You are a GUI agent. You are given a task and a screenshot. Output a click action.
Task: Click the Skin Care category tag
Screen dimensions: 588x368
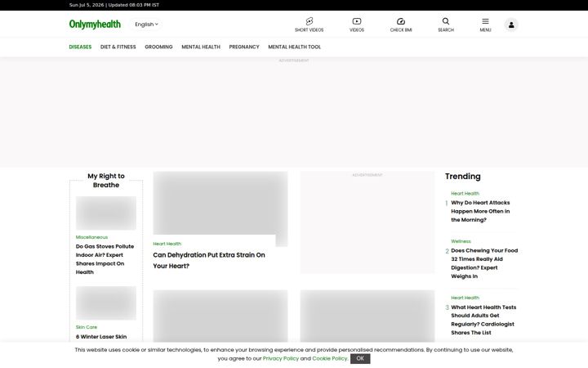[87, 327]
